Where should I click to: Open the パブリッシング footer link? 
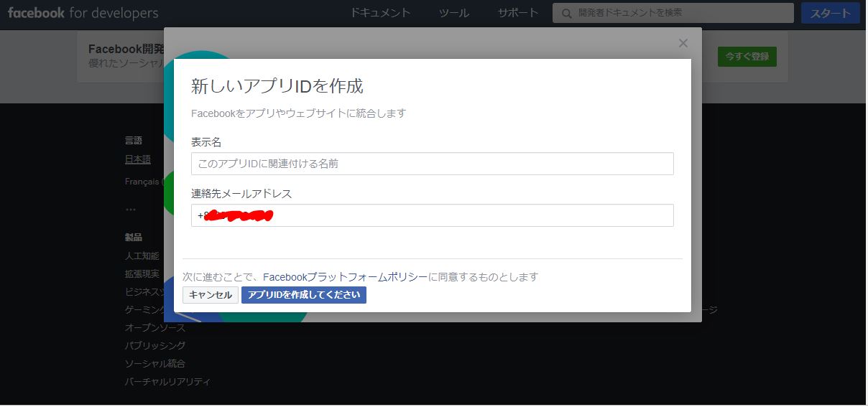point(155,345)
